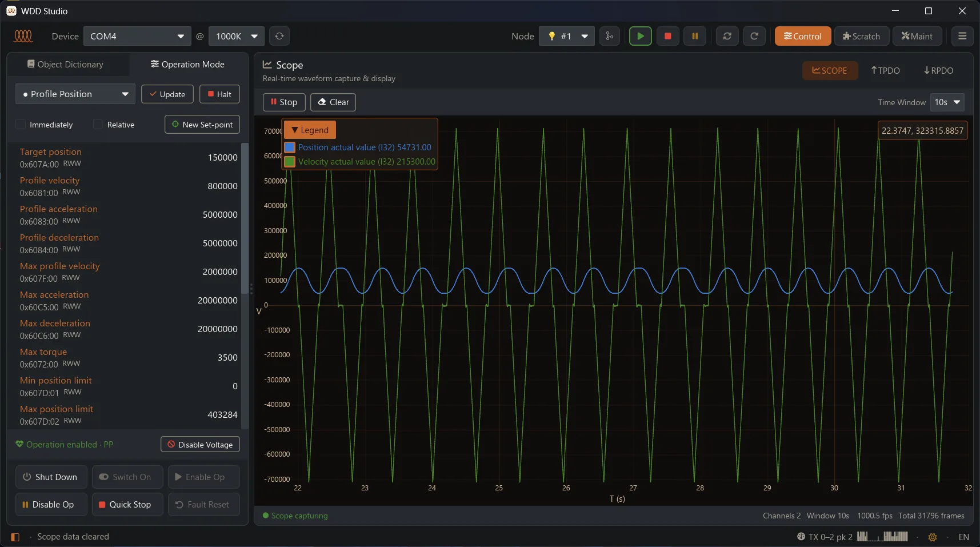Click the TX info icon in status bar
This screenshot has width=980, height=547.
click(801, 537)
